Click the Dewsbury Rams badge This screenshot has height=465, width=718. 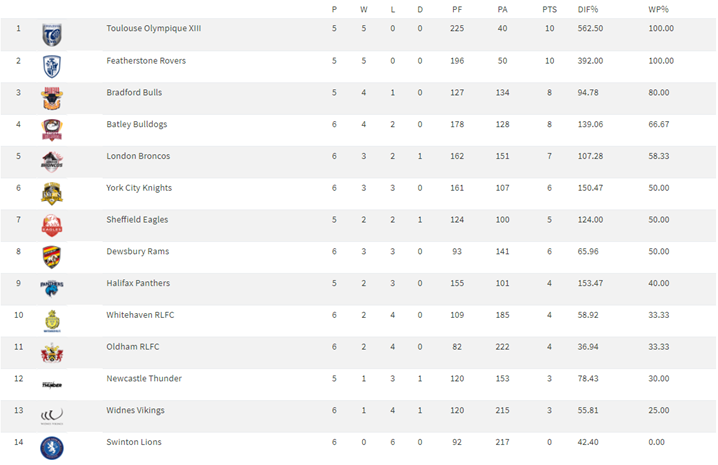point(52,257)
